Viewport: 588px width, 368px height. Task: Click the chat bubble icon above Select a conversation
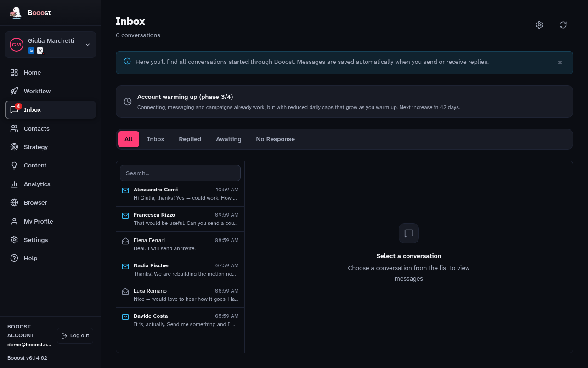tap(409, 233)
